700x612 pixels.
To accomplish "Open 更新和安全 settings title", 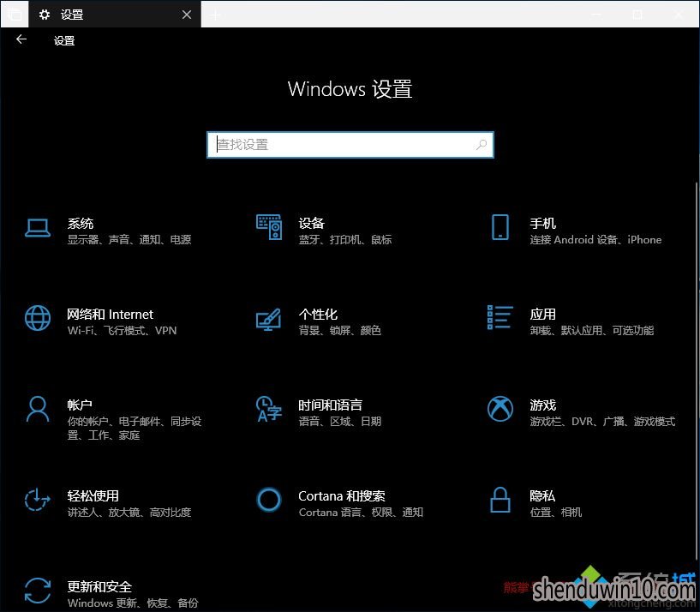I will click(99, 586).
